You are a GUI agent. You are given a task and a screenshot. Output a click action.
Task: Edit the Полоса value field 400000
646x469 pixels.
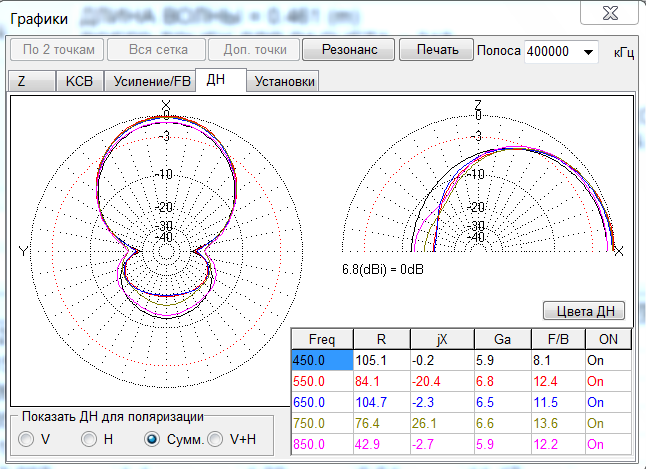pyautogui.click(x=549, y=51)
